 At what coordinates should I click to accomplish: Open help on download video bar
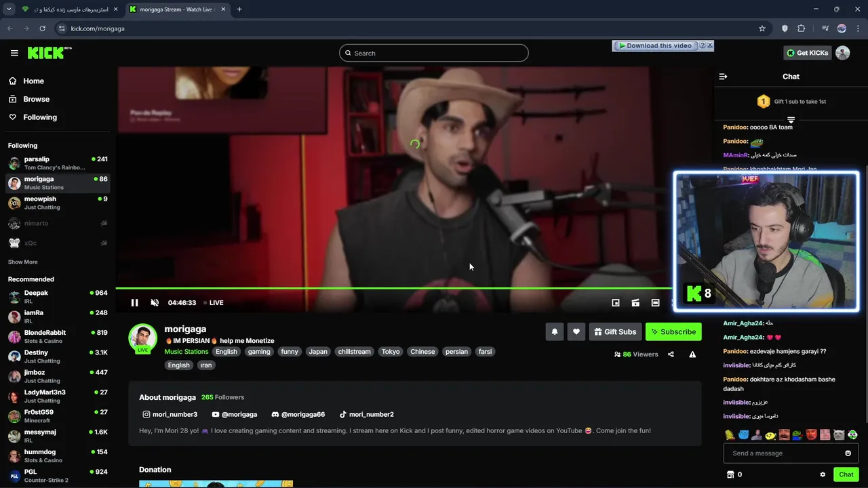coord(703,45)
